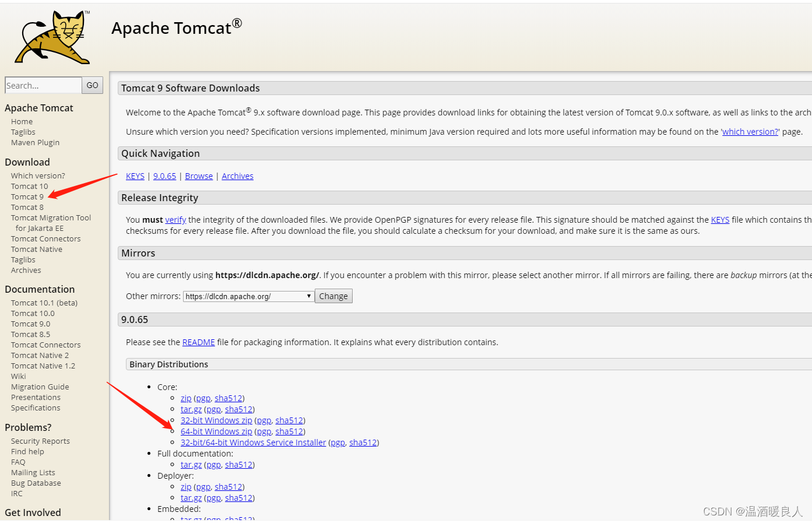Viewport: 812px width, 523px height.
Task: Open the README link
Action: (199, 342)
